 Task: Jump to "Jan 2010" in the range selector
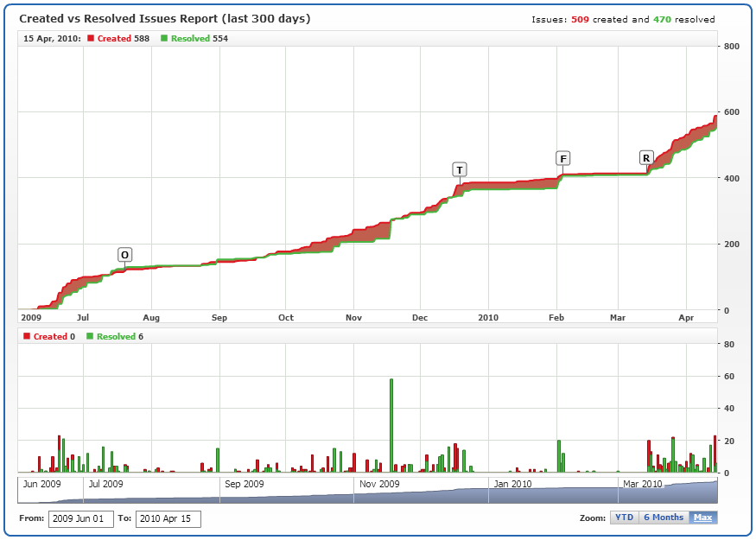(511, 484)
